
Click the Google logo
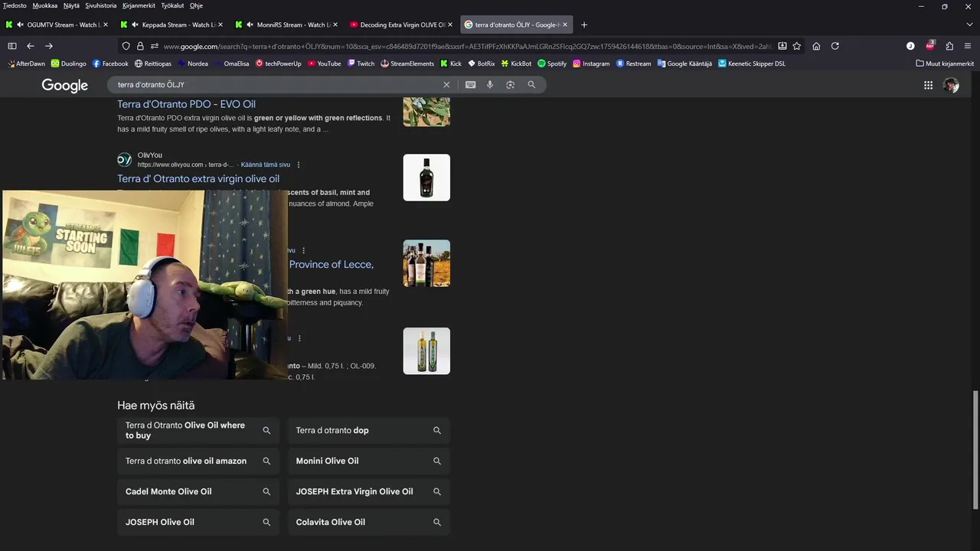[65, 86]
